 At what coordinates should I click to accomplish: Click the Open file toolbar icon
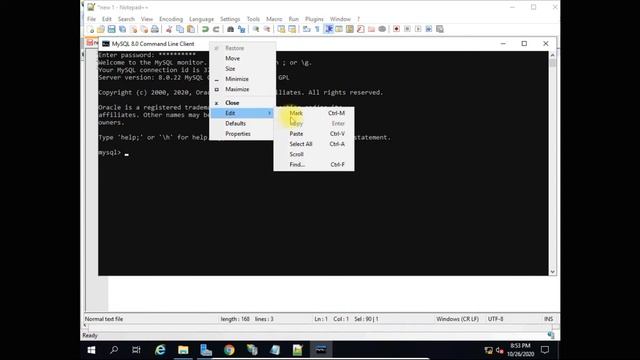coord(101,29)
